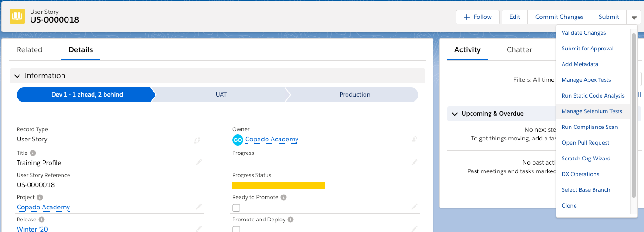Click the UAT pipeline stage

point(221,95)
